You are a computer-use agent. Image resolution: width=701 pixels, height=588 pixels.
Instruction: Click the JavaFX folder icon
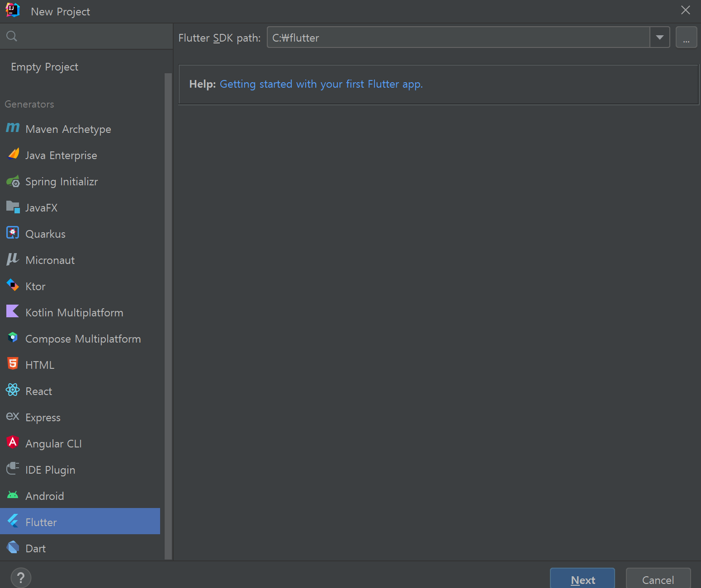13,207
